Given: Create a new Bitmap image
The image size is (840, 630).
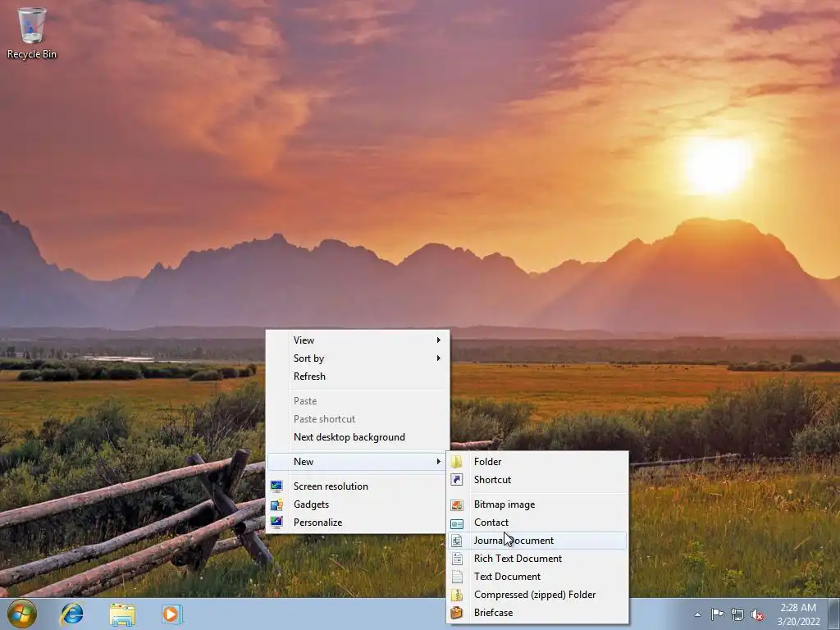Looking at the screenshot, I should (537, 504).
